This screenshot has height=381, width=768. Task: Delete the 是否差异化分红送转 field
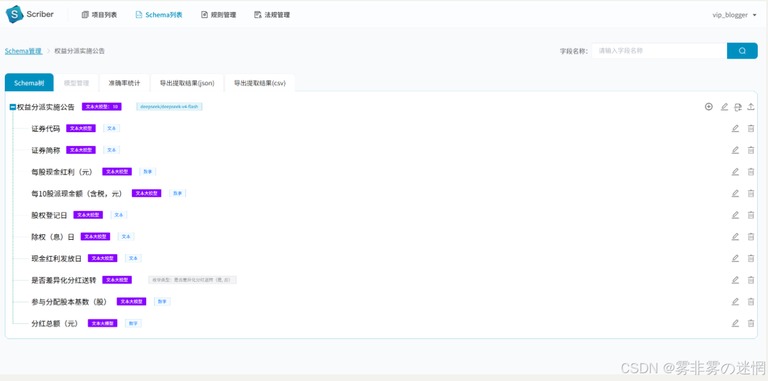click(751, 280)
